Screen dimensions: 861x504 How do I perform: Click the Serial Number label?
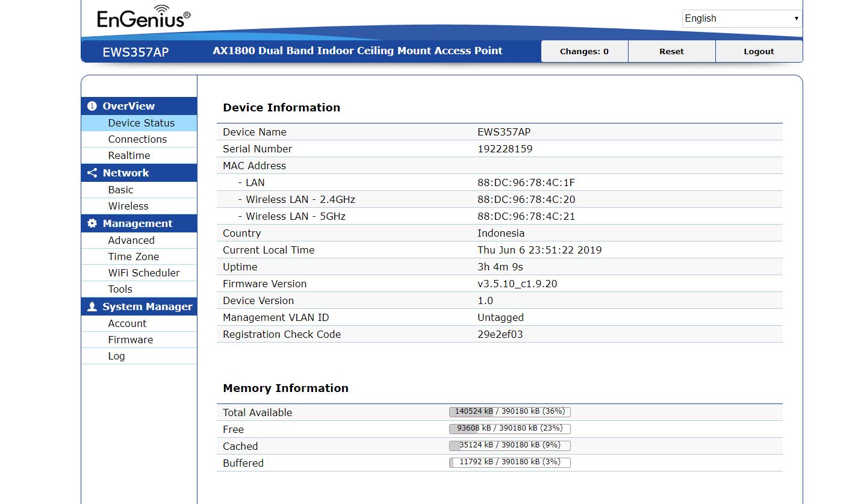tap(257, 149)
